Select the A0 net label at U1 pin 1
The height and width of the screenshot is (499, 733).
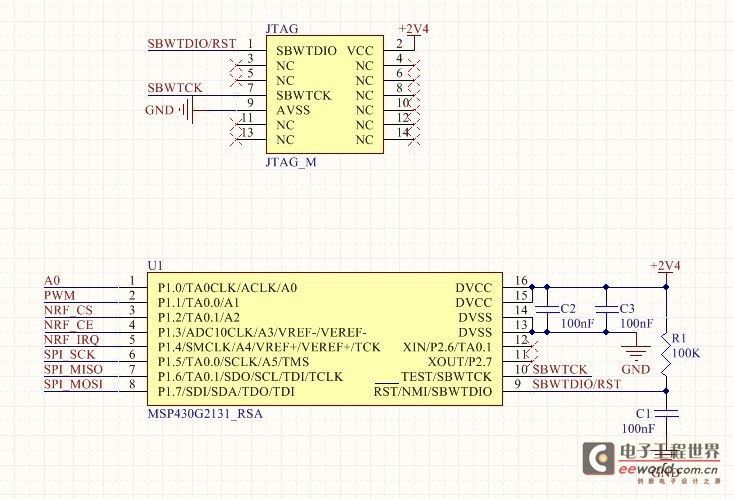point(52,280)
